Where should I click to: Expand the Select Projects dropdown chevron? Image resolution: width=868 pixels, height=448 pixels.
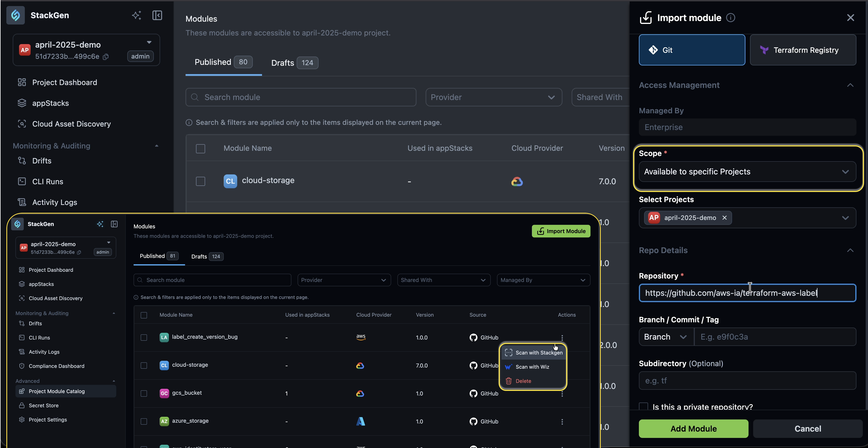(x=845, y=218)
